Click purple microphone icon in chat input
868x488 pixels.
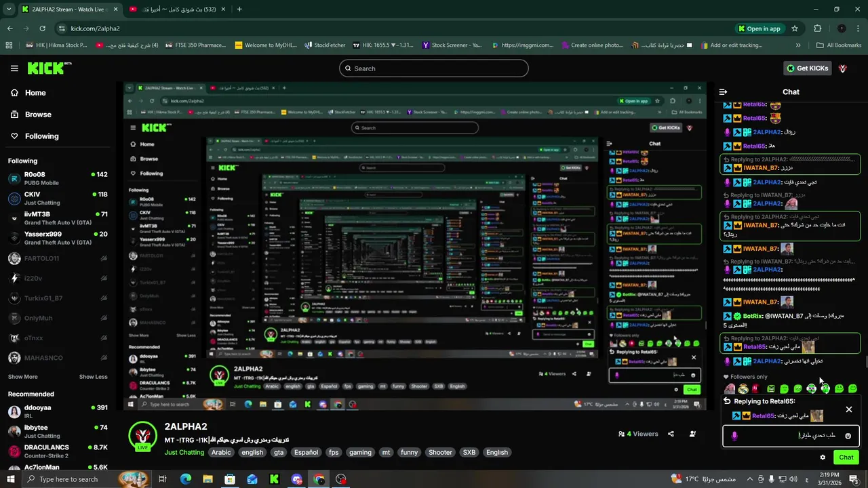pos(734,436)
